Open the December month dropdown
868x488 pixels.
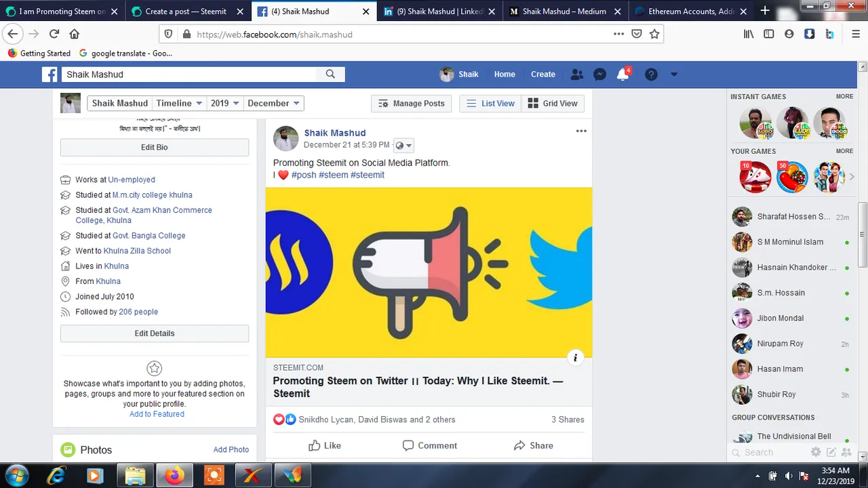(x=273, y=104)
